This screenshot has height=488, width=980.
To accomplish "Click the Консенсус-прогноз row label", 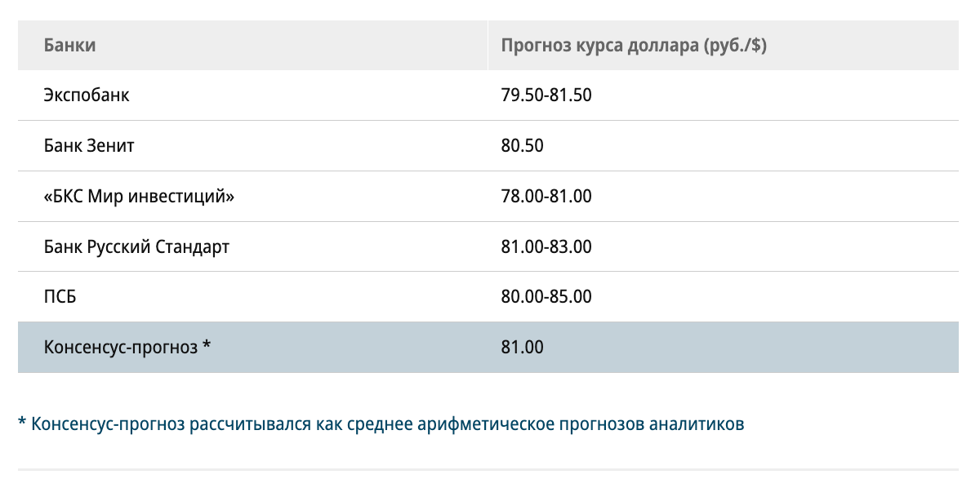I will [121, 348].
